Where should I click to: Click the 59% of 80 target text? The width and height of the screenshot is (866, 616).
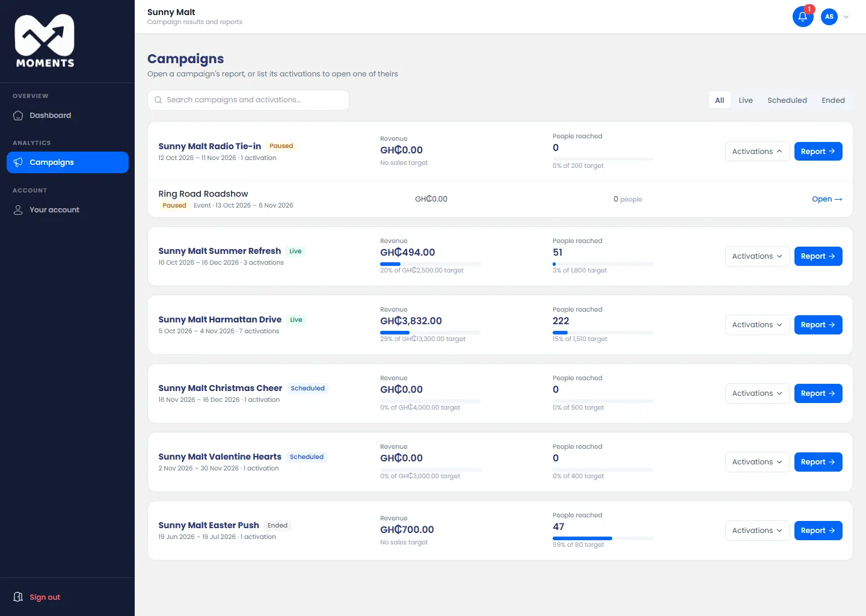(x=579, y=545)
